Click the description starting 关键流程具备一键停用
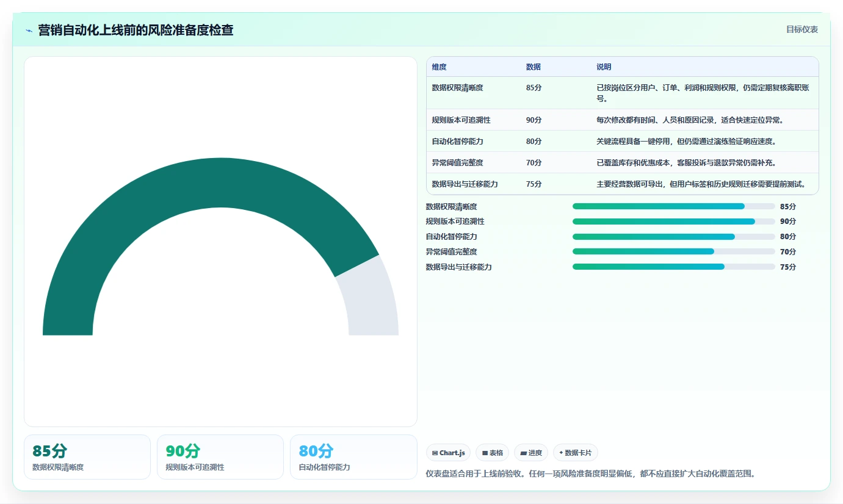The image size is (843, 504). click(686, 142)
